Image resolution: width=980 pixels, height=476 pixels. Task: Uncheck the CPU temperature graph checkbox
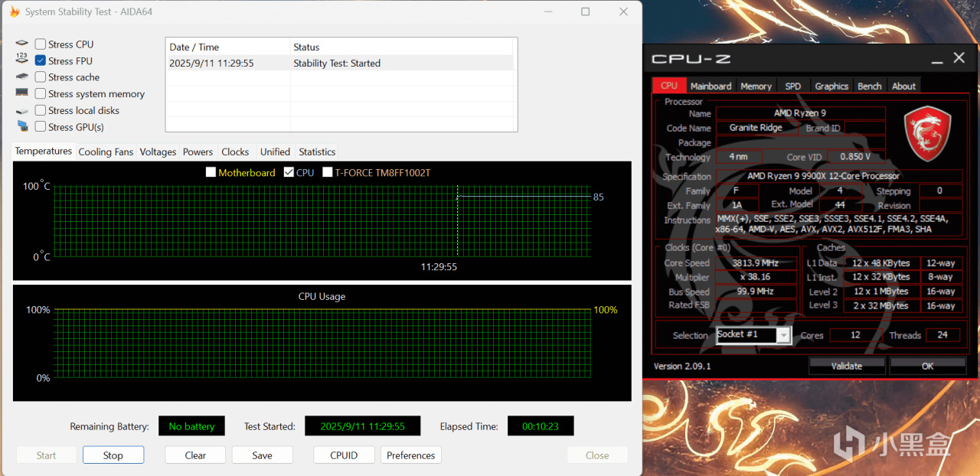(x=289, y=172)
